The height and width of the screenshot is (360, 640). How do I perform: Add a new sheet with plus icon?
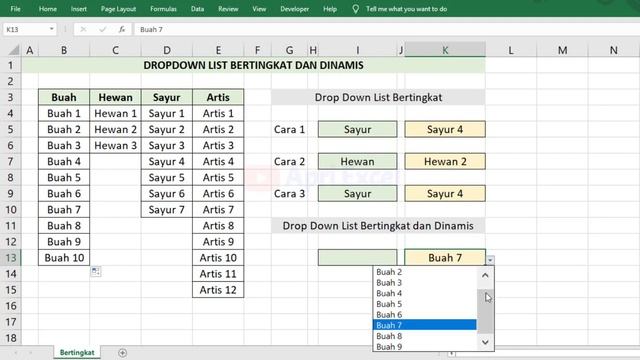[x=122, y=353]
